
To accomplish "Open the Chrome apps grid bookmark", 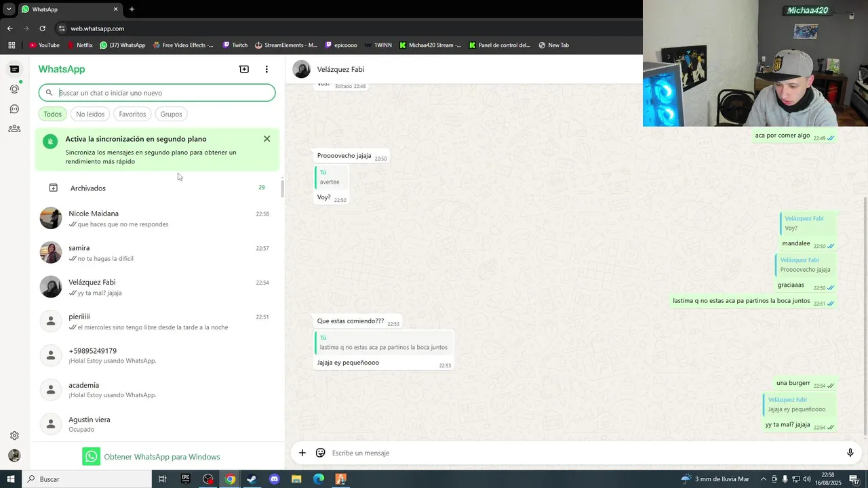I will 12,45.
